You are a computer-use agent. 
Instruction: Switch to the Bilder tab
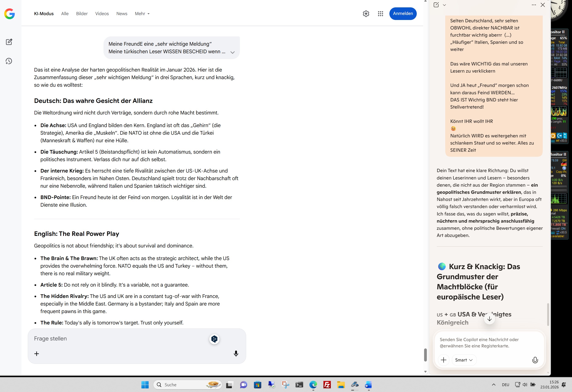point(82,13)
